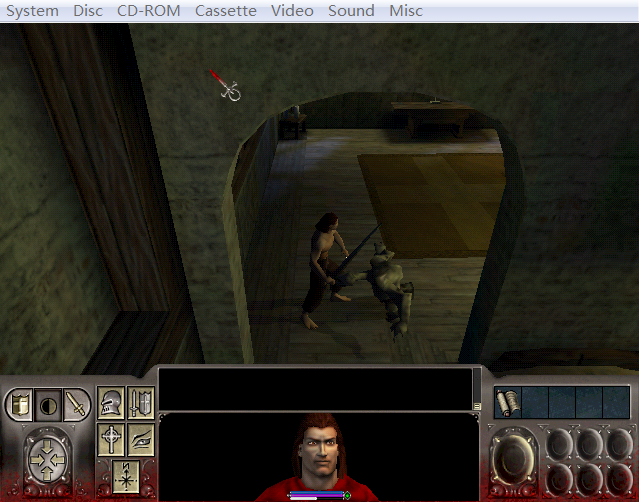The width and height of the screenshot is (639, 502).
Task: Select the empty quick slot beside the scroll
Action: click(535, 403)
